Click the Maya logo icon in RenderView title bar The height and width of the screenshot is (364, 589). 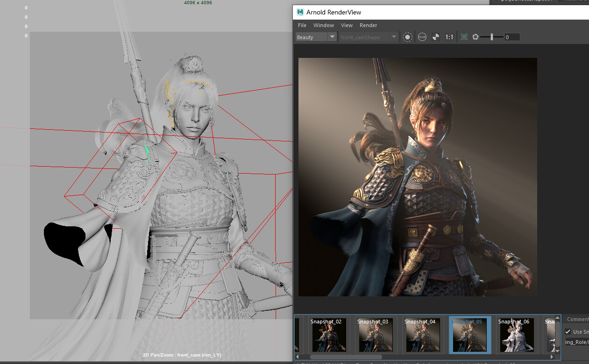tap(300, 12)
